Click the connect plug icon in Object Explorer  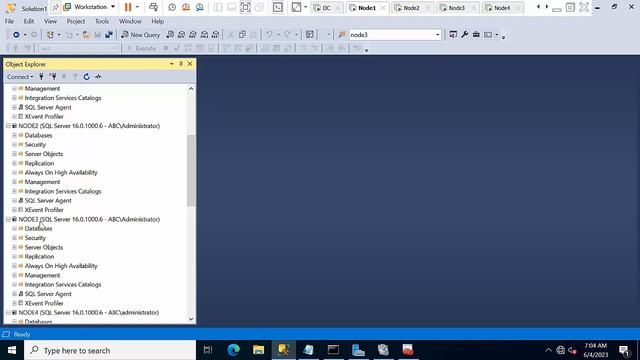point(41,77)
